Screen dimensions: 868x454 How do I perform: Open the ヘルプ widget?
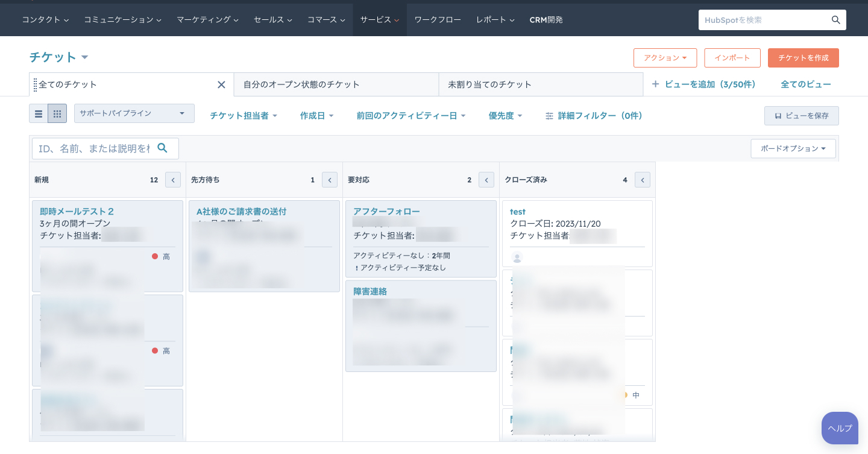pos(840,428)
